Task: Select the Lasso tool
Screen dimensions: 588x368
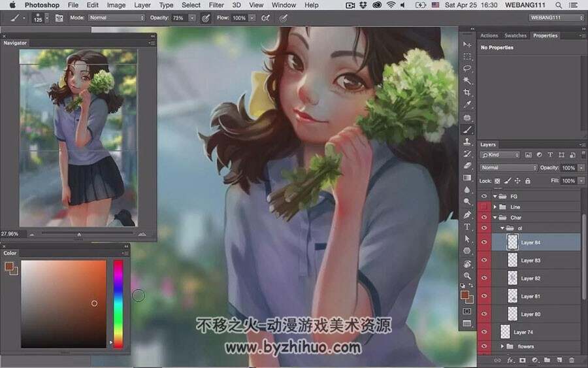Action: [x=467, y=69]
